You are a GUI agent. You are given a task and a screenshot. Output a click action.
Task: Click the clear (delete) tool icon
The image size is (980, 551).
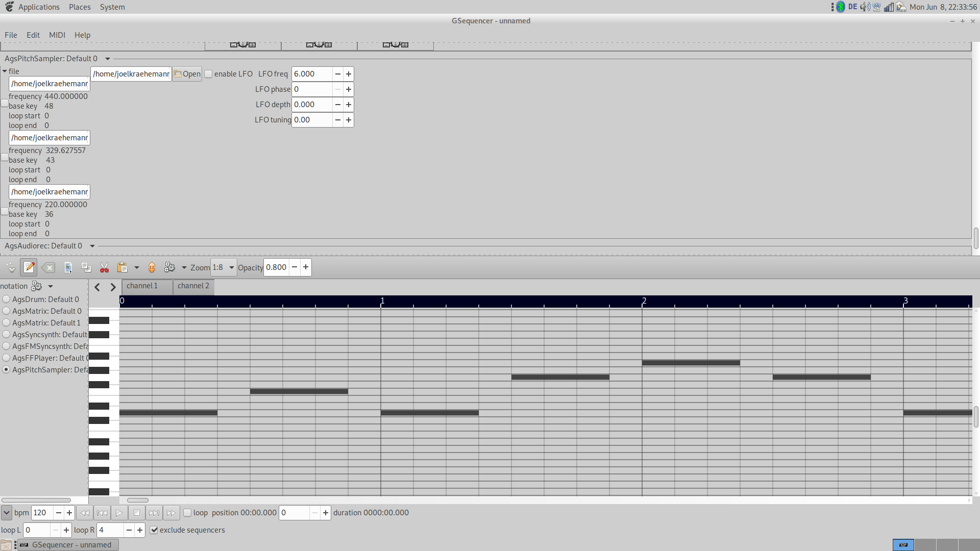tap(48, 267)
